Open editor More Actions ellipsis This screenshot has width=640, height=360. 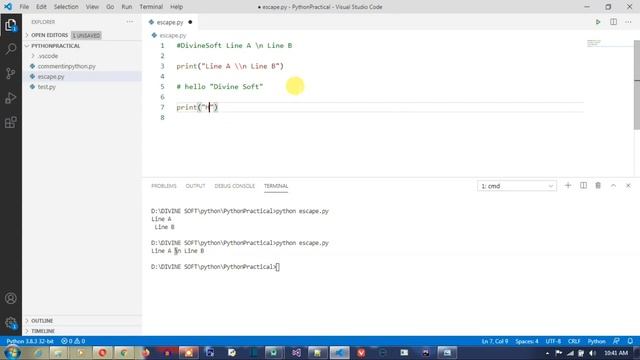628,22
